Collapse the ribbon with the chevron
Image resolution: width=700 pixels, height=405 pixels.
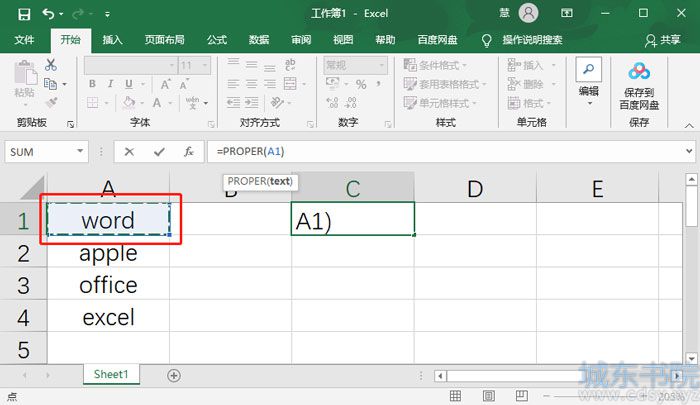coord(689,125)
